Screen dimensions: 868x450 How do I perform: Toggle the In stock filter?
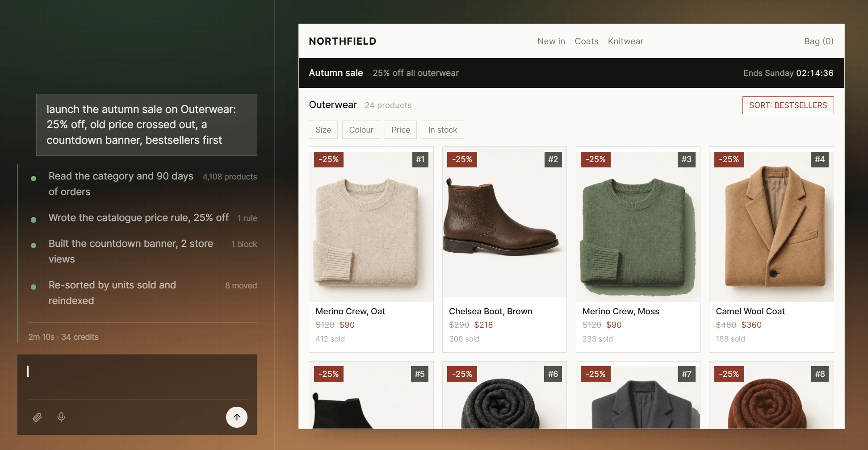click(x=443, y=130)
